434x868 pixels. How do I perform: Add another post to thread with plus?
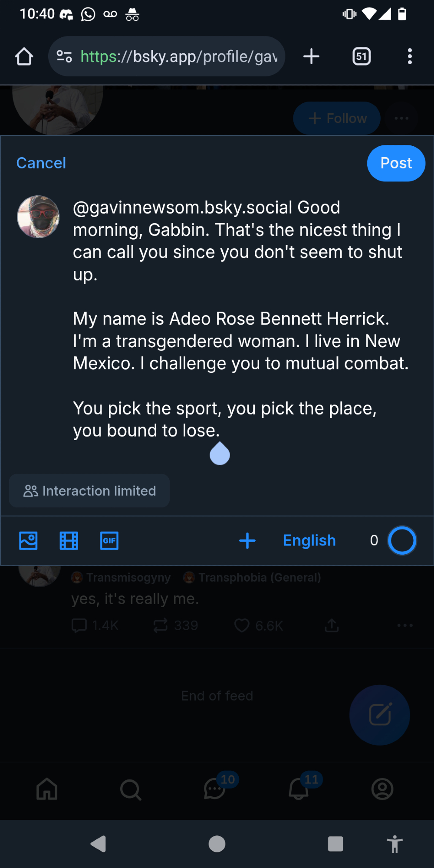coord(247,541)
